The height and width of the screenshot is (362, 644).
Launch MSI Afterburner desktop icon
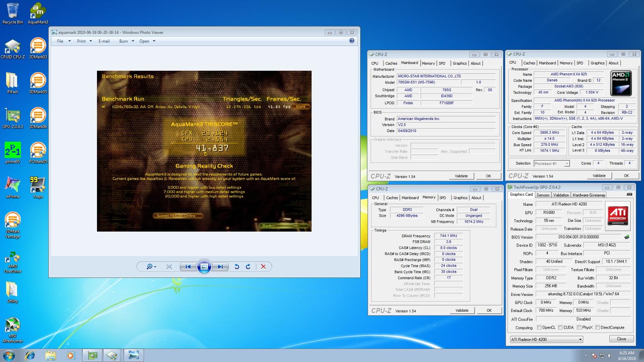pos(12,330)
